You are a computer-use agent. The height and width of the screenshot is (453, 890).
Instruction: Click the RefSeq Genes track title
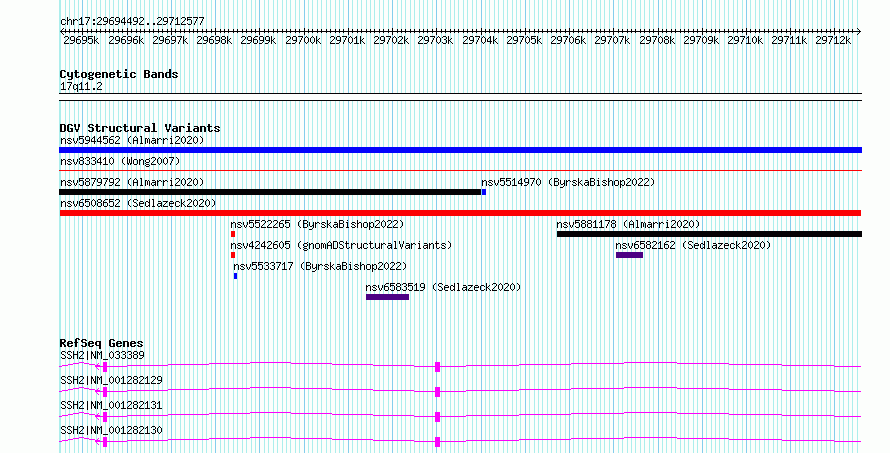(101, 343)
